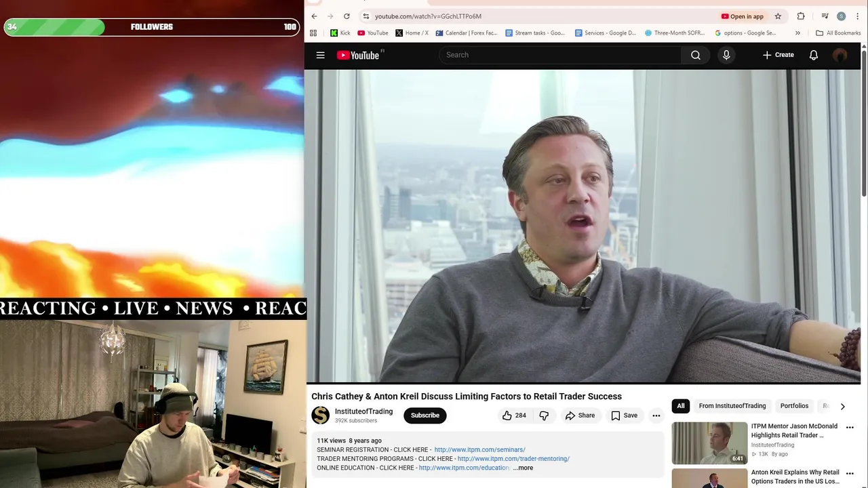Viewport: 868px width, 488px height.
Task: Start voice search with microphone icon
Action: [726, 55]
